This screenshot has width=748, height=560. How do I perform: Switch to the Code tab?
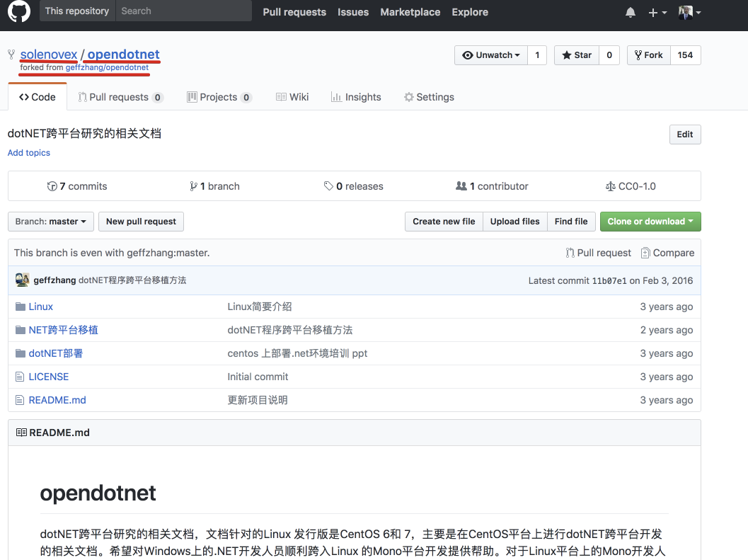(38, 97)
